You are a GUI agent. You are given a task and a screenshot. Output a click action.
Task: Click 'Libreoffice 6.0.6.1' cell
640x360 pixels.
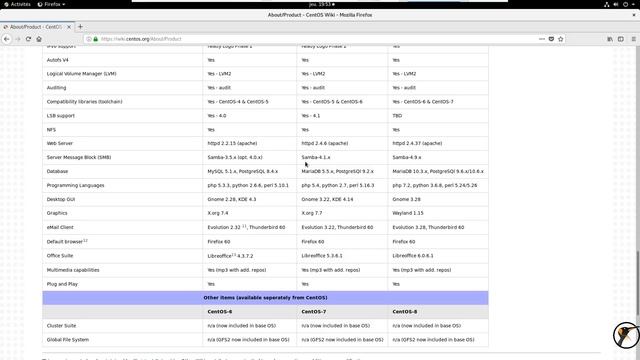(x=413, y=256)
